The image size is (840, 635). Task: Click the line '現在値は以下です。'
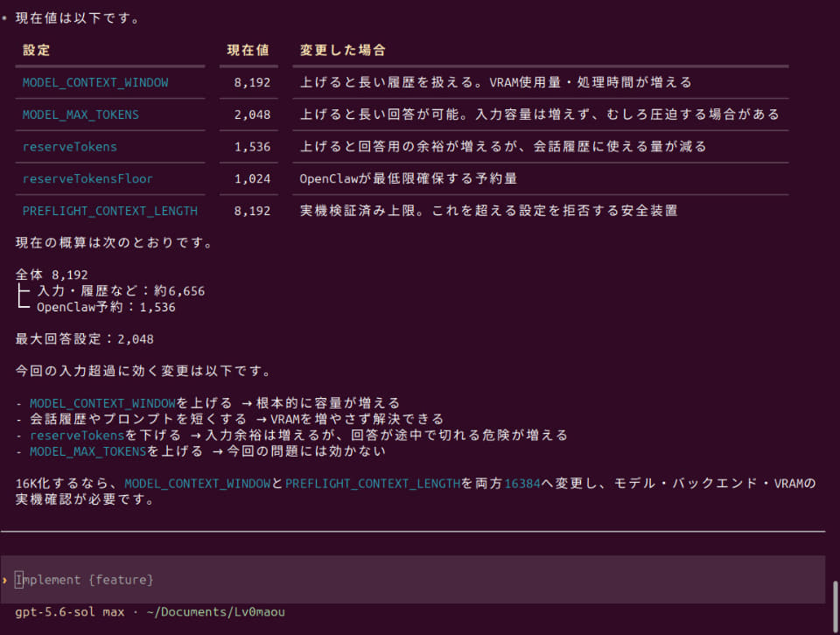click(x=78, y=18)
